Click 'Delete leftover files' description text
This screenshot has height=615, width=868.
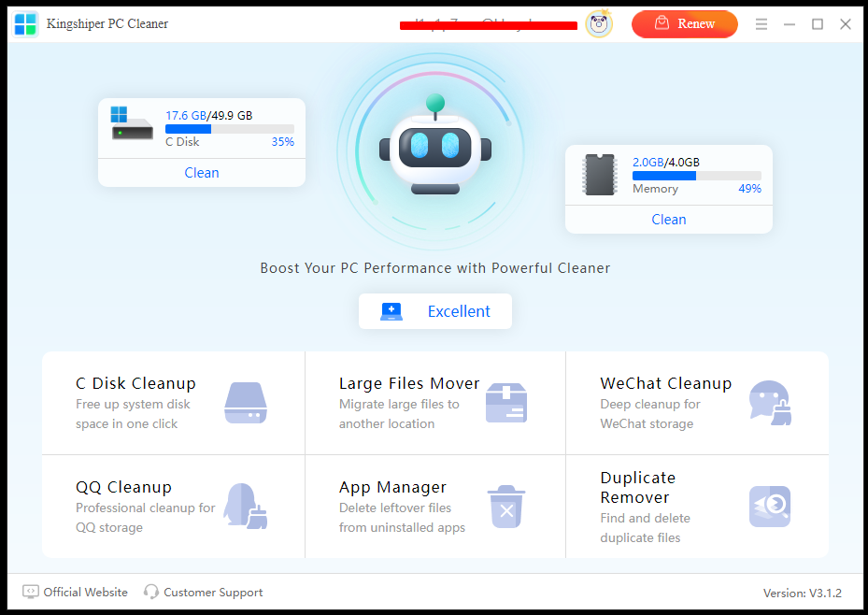[x=394, y=508]
